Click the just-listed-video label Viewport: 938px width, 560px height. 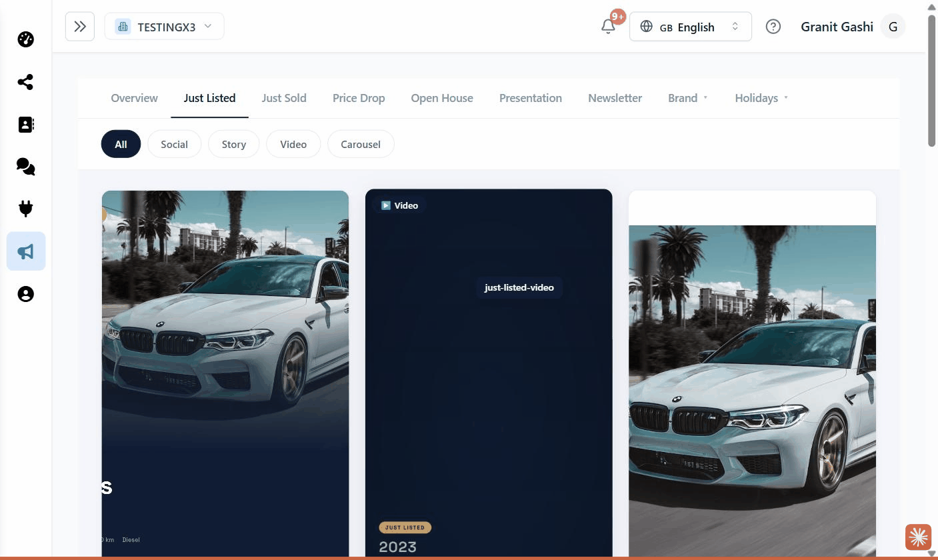pos(519,287)
